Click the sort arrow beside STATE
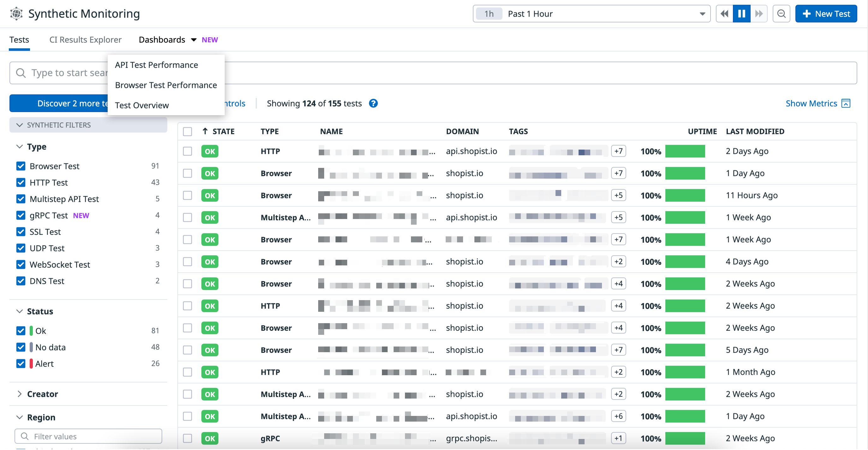868x450 pixels. click(x=205, y=131)
